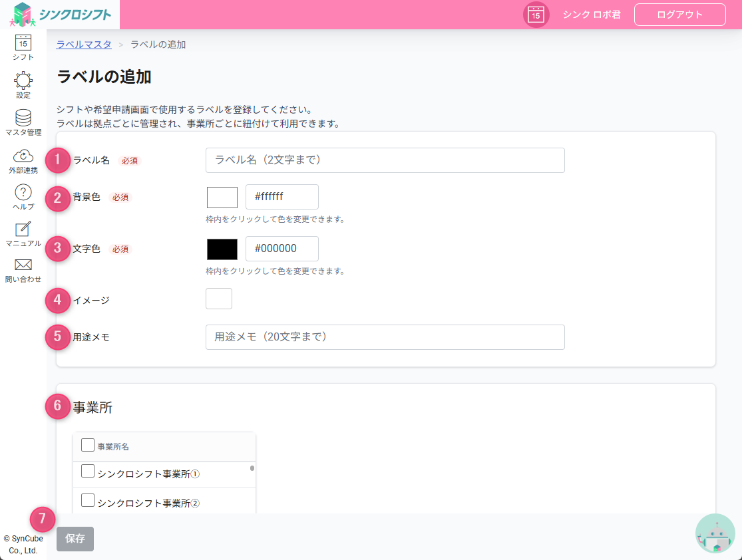Open the Contact envelope icon
The height and width of the screenshot is (560, 742).
pyautogui.click(x=23, y=265)
